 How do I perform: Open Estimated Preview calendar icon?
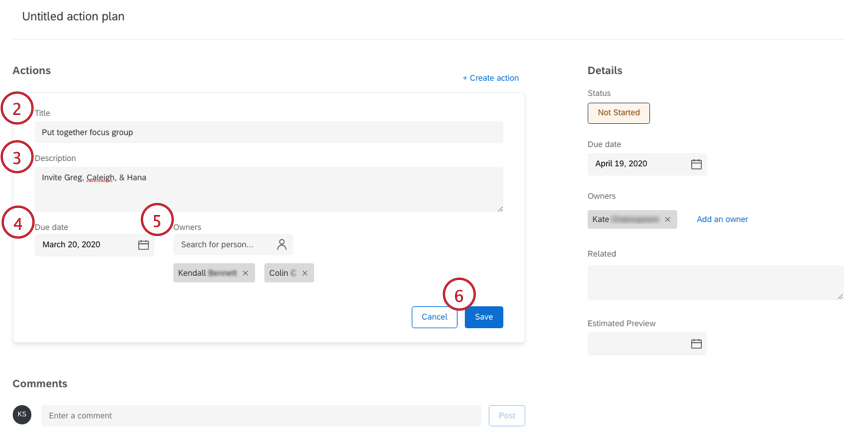696,344
